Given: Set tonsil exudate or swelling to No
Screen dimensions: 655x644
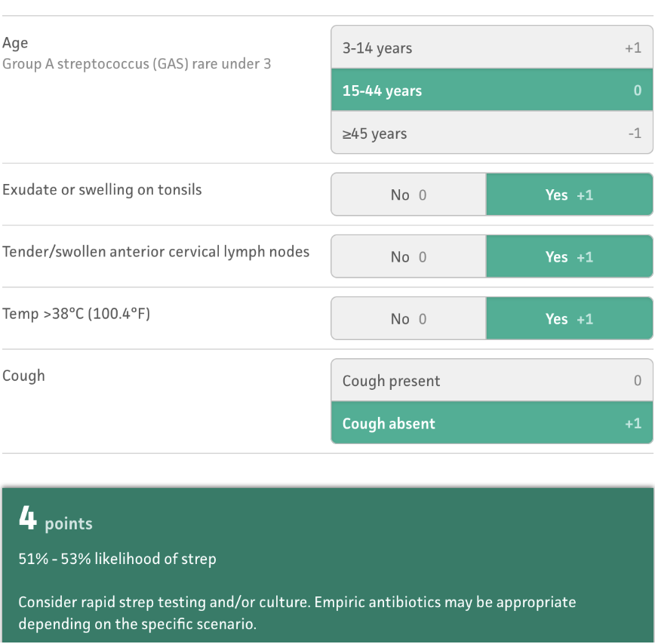Looking at the screenshot, I should pyautogui.click(x=408, y=195).
